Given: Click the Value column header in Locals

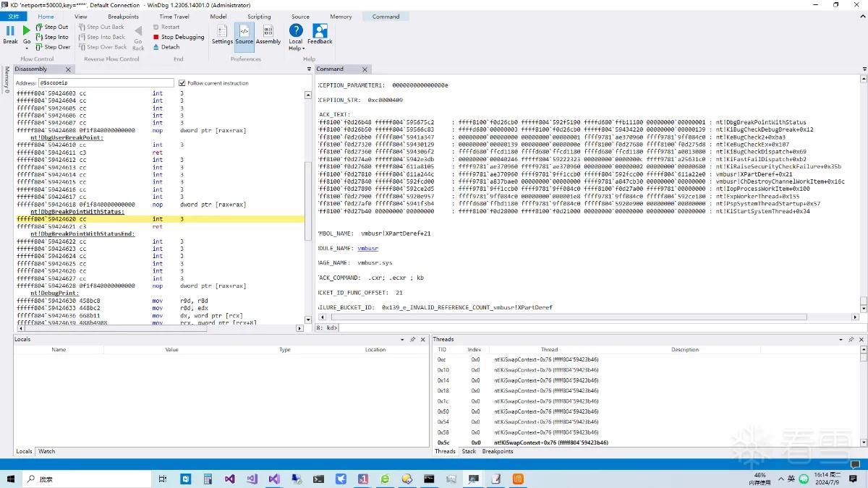Looking at the screenshot, I should tap(171, 350).
